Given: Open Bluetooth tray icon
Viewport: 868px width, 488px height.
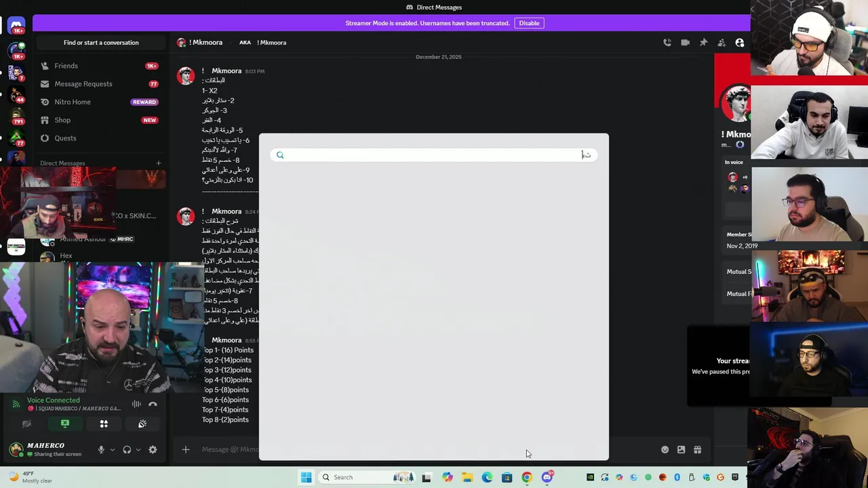Looking at the screenshot, I should coord(677,477).
